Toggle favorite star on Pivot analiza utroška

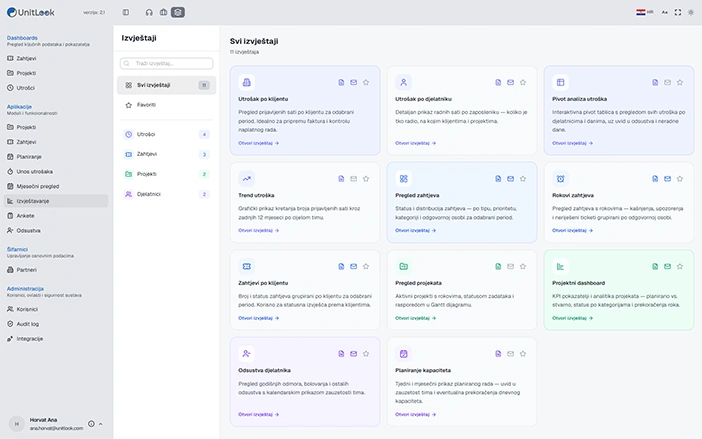(679, 82)
